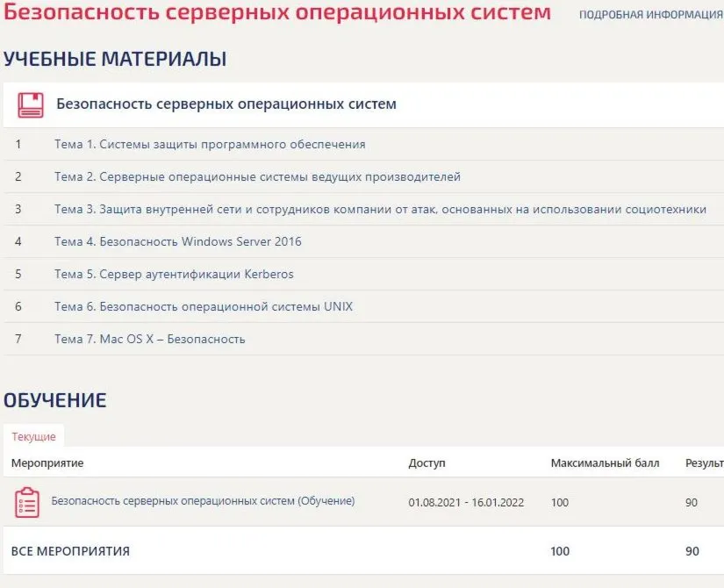724x588 pixels.
Task: Click the Все мероприятия summary row
Action: tap(364, 550)
